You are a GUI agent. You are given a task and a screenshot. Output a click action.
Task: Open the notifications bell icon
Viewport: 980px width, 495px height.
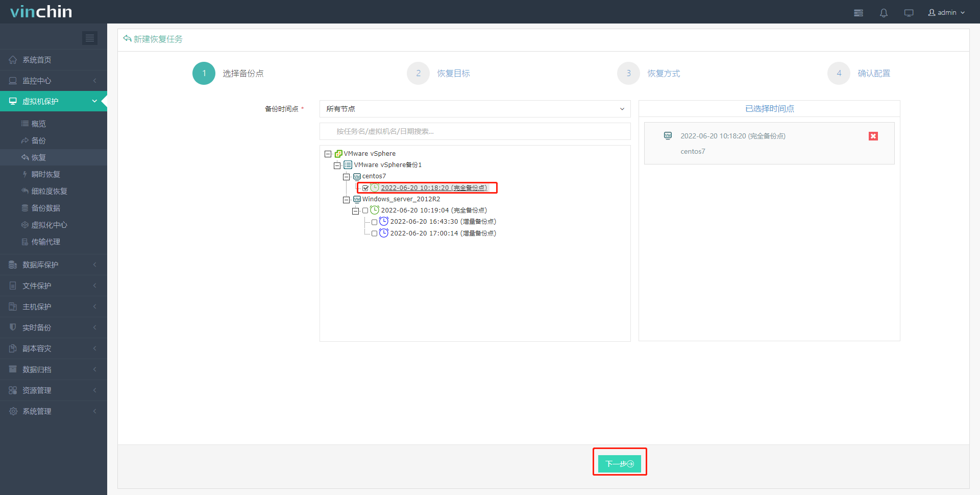(884, 13)
